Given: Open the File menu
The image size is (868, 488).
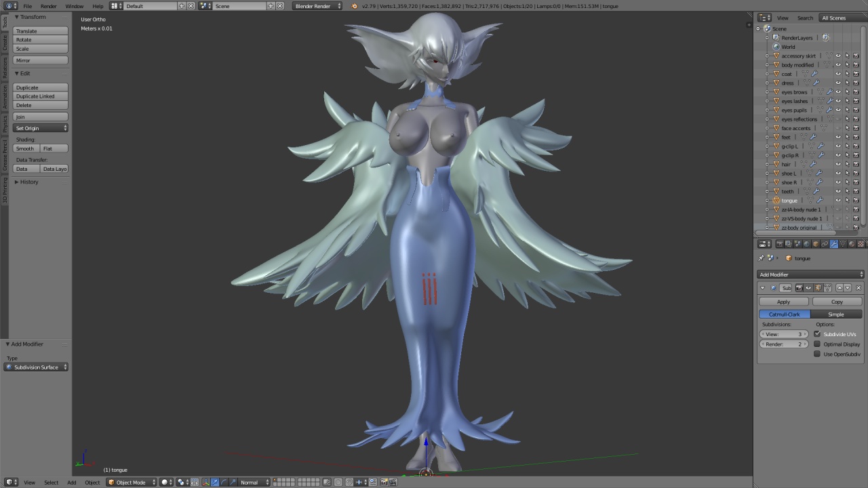Looking at the screenshot, I should (x=28, y=6).
